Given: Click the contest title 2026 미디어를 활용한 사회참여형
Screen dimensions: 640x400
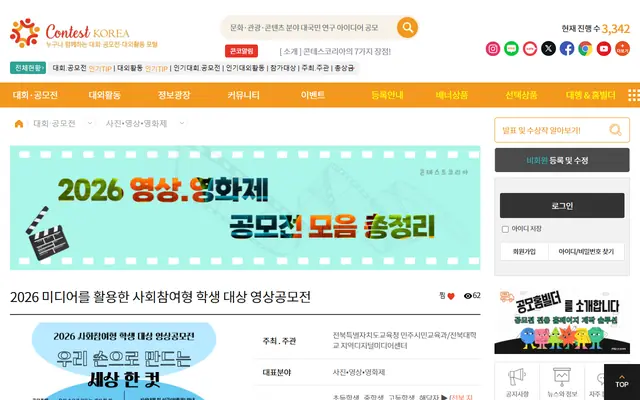Looking at the screenshot, I should click(160, 297).
